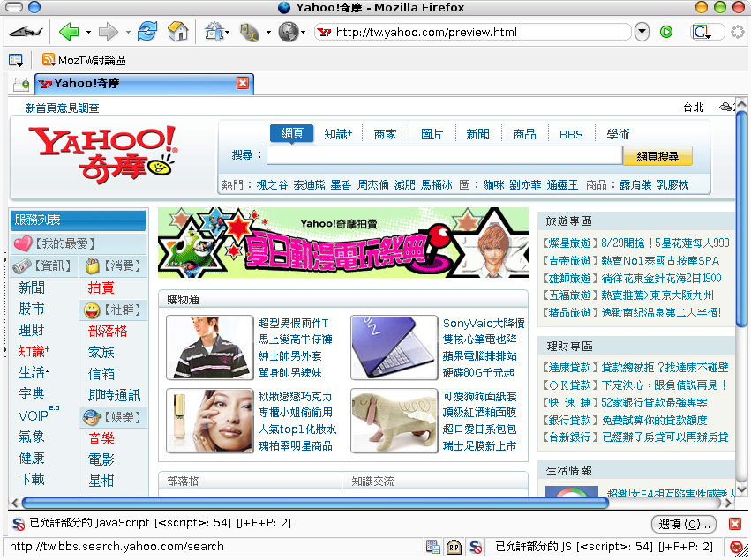The width and height of the screenshot is (751, 560).
Task: Click the horizontal scrollbar right arrow
Action: pyautogui.click(x=728, y=503)
